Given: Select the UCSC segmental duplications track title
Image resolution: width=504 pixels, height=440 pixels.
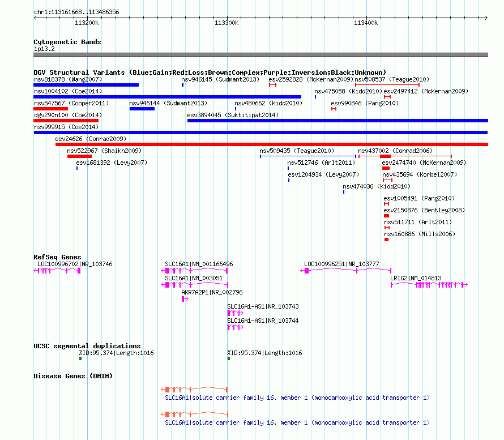Looking at the screenshot, I should 87,346.
